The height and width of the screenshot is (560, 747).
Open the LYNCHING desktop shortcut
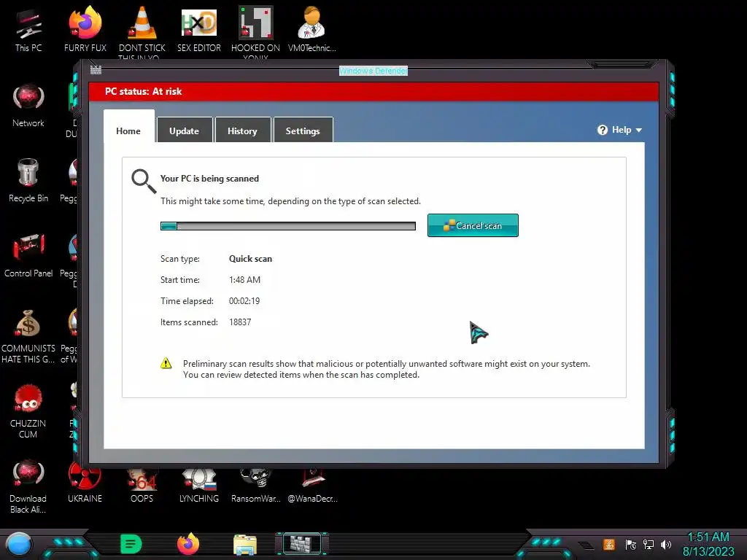[x=199, y=486]
